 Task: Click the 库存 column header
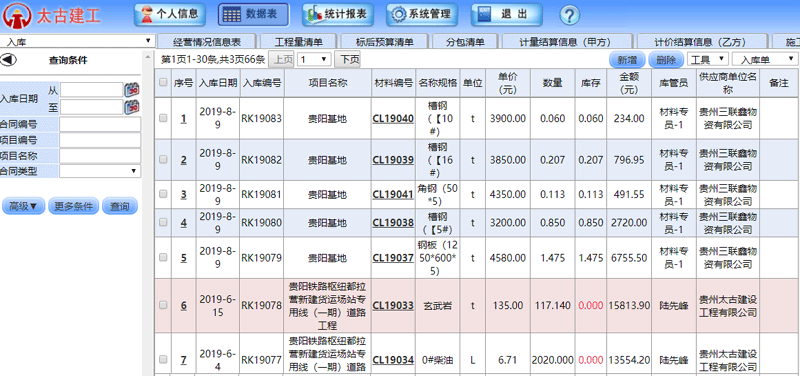click(x=591, y=83)
